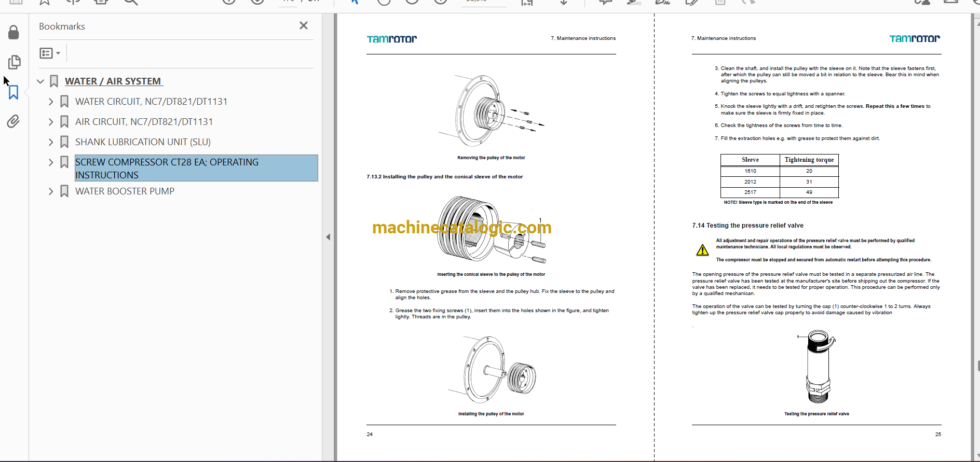980x462 pixels.
Task: Click the torque value '49' in table
Action: click(809, 192)
